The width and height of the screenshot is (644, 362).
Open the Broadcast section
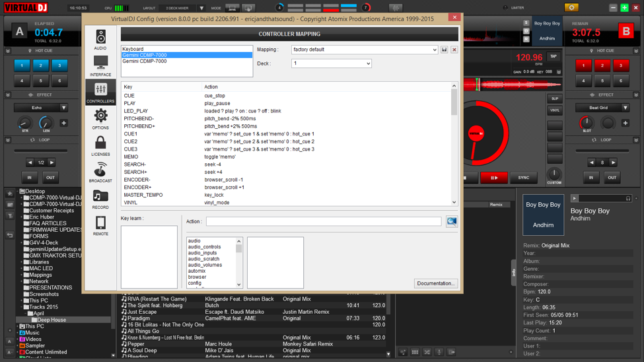100,172
